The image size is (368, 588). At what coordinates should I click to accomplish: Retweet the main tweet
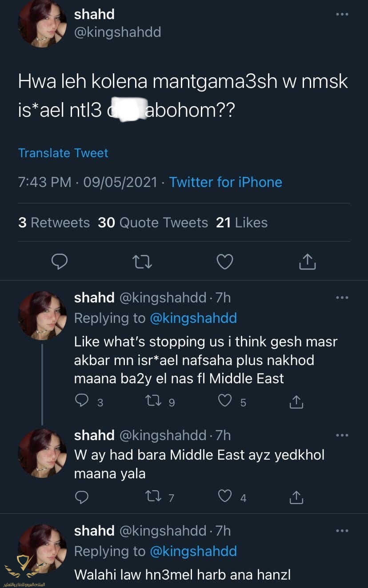coord(143,262)
